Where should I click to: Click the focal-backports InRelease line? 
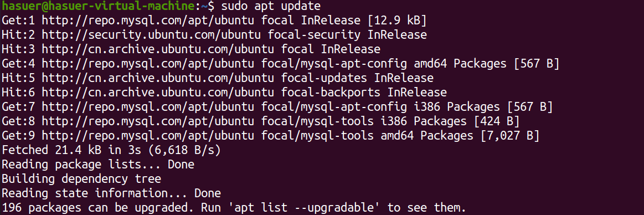tap(224, 93)
